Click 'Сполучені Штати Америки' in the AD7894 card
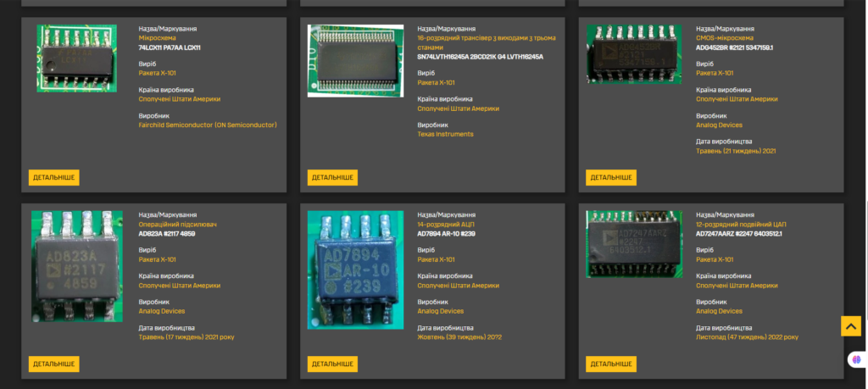Image resolution: width=868 pixels, height=389 pixels. coord(459,286)
